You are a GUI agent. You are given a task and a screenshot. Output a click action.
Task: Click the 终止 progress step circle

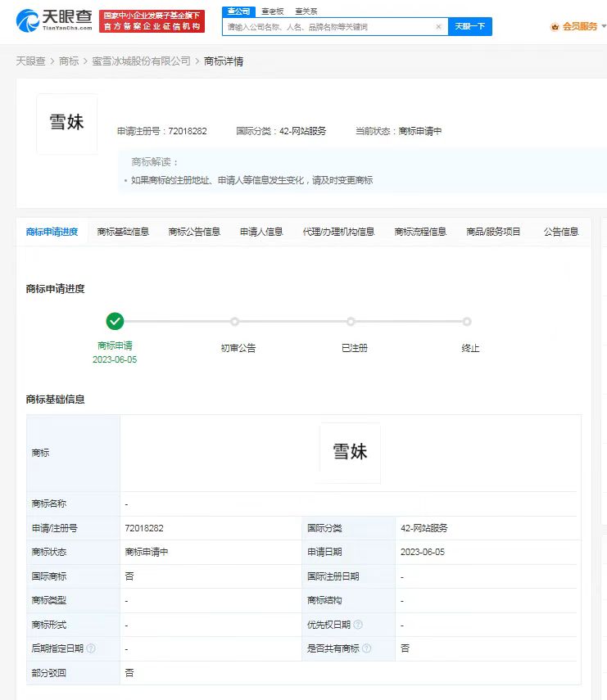[x=467, y=322]
